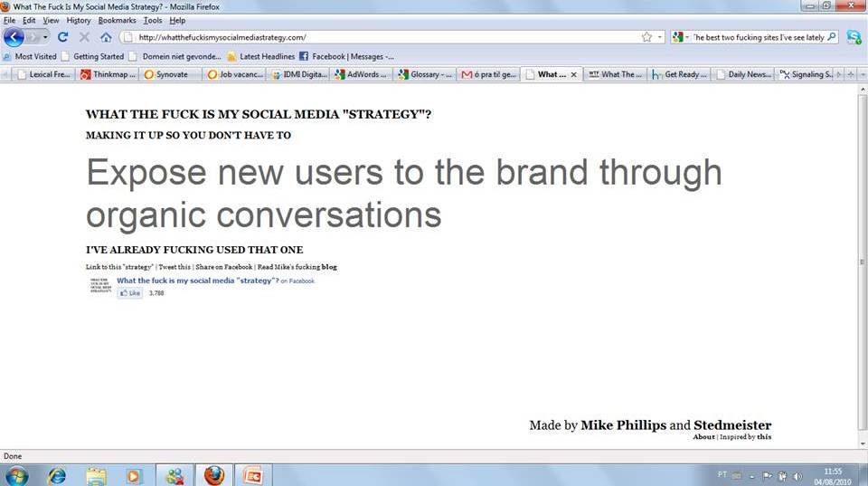Open the back/forward history dropdown arrow

(x=45, y=37)
